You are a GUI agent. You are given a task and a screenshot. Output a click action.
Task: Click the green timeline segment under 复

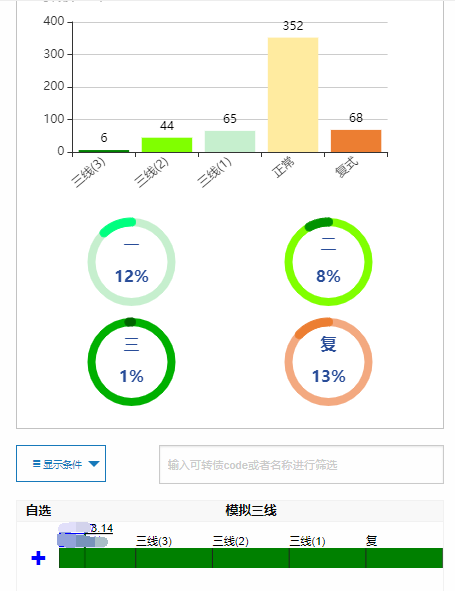pos(404,558)
